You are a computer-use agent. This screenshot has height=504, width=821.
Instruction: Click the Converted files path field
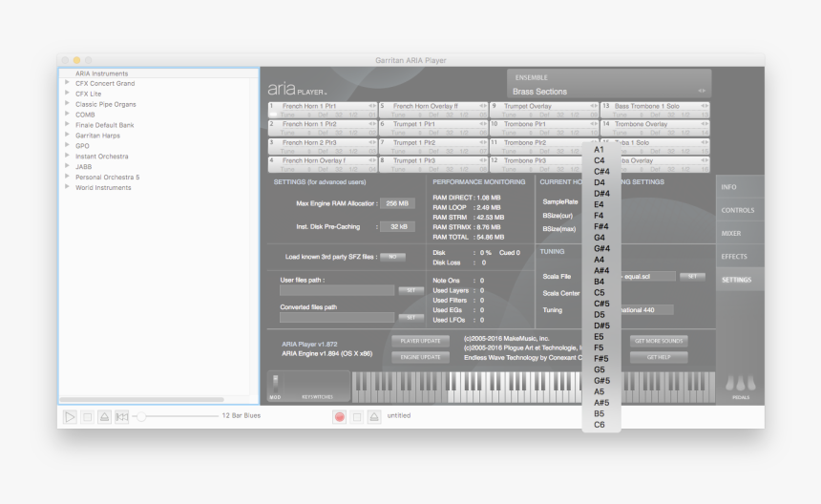click(337, 317)
